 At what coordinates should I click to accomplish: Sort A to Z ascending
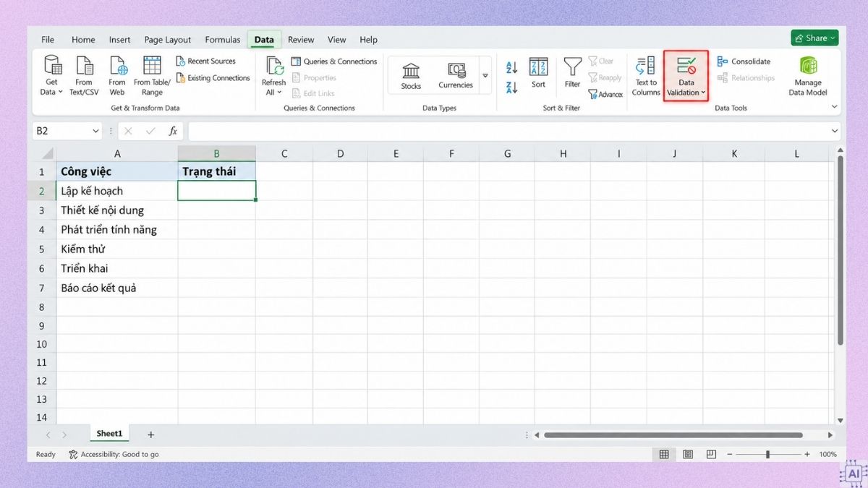pyautogui.click(x=511, y=67)
